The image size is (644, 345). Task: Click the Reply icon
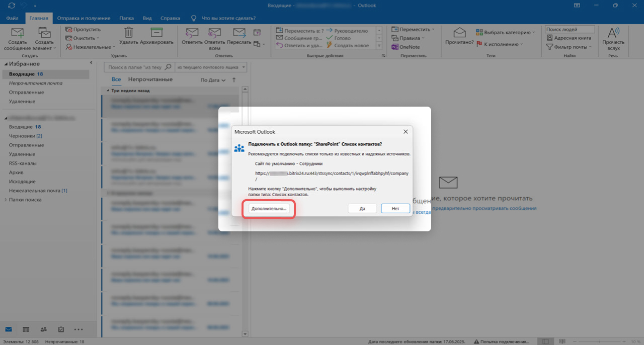pos(192,33)
